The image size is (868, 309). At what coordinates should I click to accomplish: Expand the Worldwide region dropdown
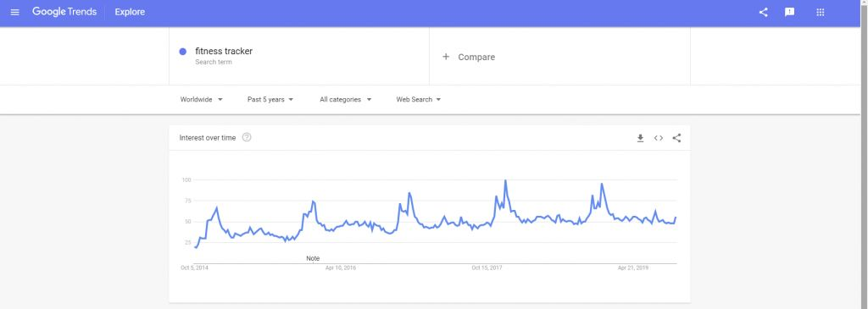click(202, 100)
